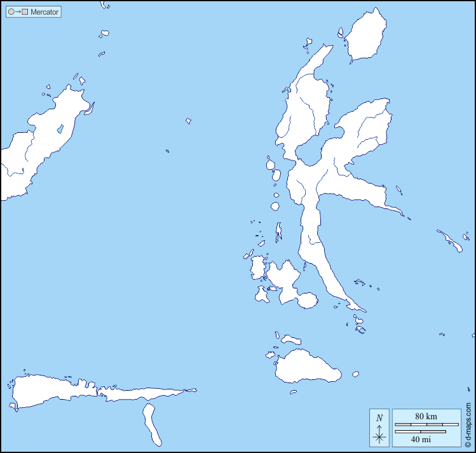Click the circle icon beside Mercator
The image size is (476, 453).
(x=11, y=12)
